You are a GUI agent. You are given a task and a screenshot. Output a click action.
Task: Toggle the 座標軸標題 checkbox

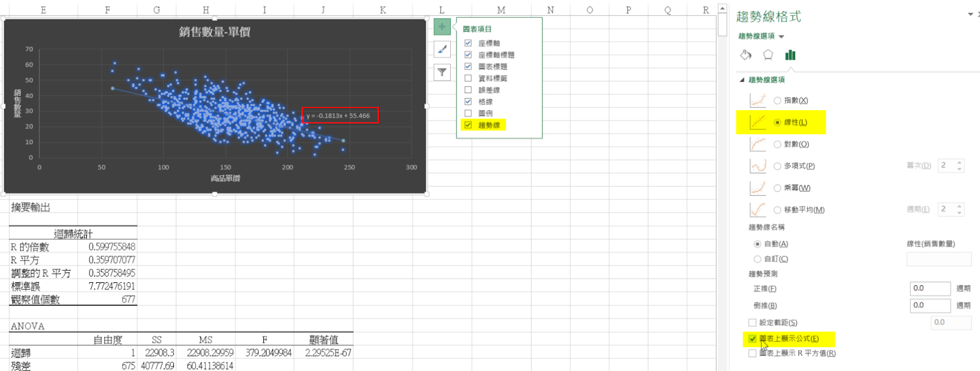coord(468,54)
